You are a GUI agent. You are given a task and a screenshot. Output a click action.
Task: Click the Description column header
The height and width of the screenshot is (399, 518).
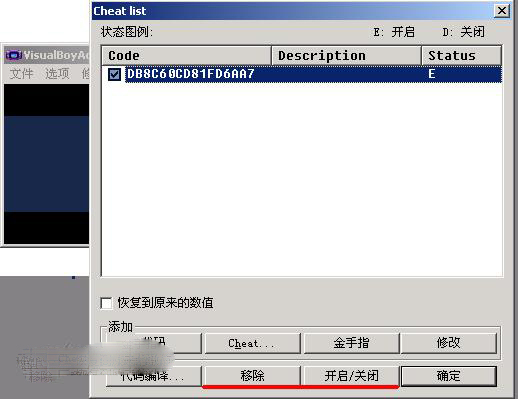pyautogui.click(x=346, y=55)
